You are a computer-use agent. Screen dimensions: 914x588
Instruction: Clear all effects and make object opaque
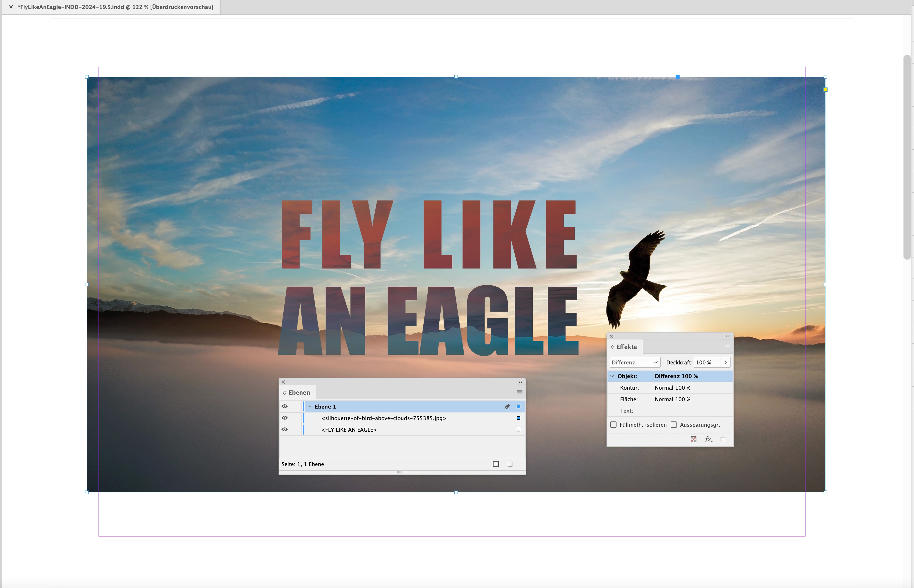(693, 439)
